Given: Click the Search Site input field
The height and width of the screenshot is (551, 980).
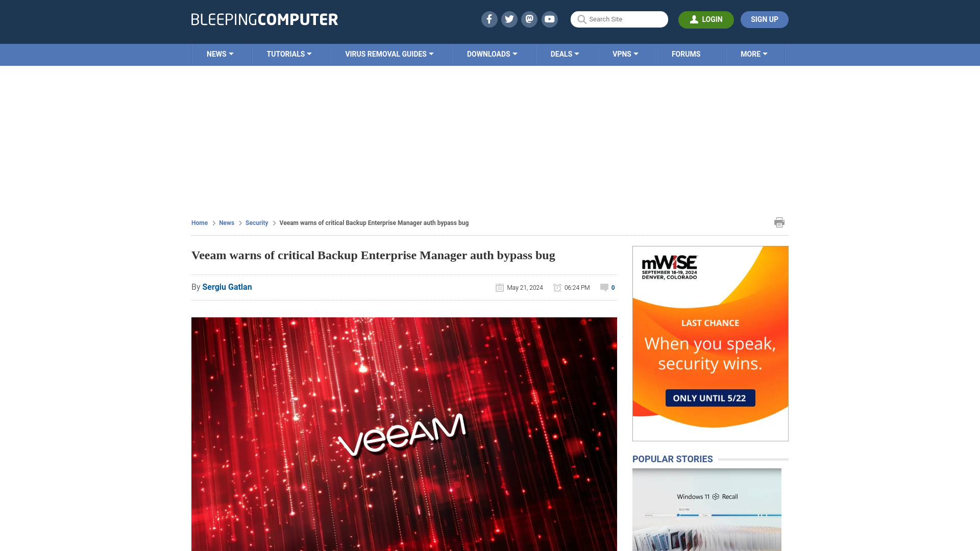Looking at the screenshot, I should pos(619,19).
